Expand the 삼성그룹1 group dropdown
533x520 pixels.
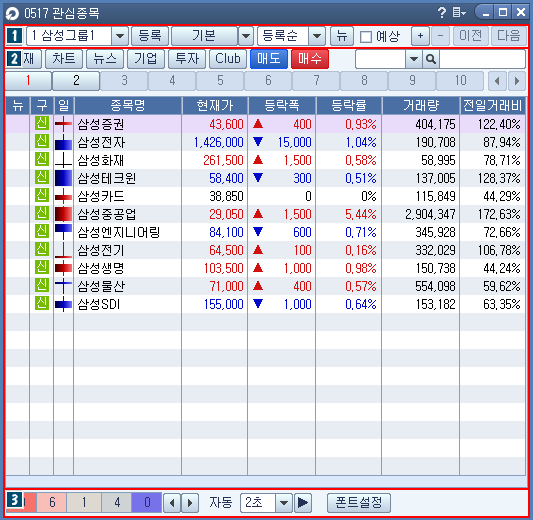coord(120,36)
